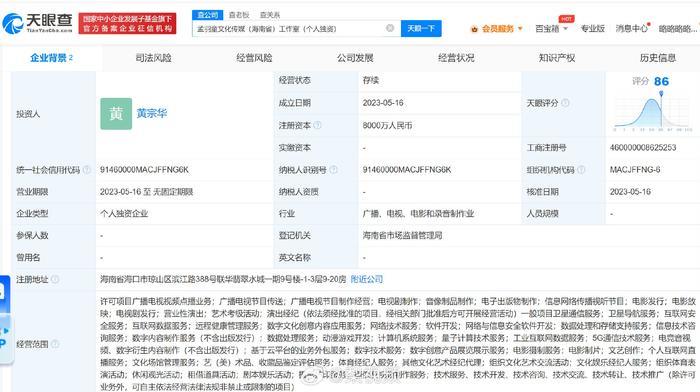700x392 pixels.
Task: Select the 海南省市场监督管理局 registration authority
Action: click(x=402, y=235)
